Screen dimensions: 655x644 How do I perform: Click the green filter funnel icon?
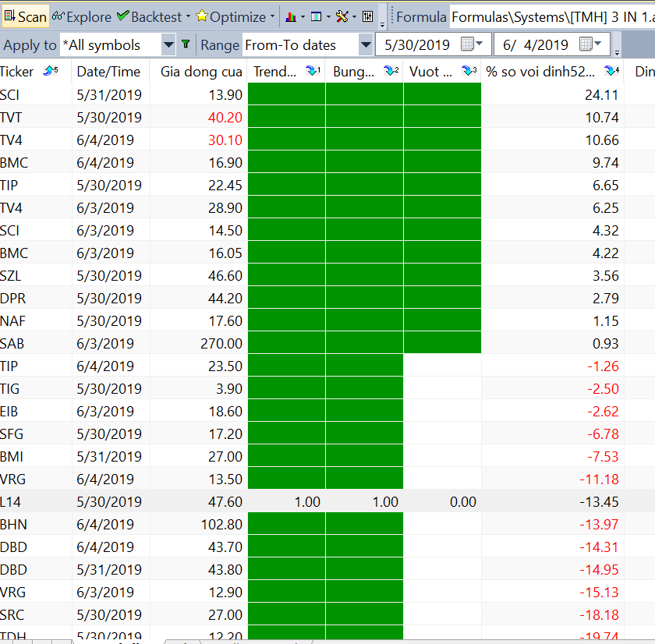pos(186,45)
